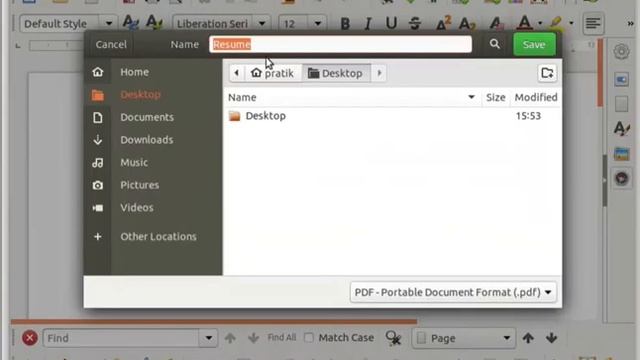Open Music in the sidebar
640x360 pixels.
coord(134,162)
